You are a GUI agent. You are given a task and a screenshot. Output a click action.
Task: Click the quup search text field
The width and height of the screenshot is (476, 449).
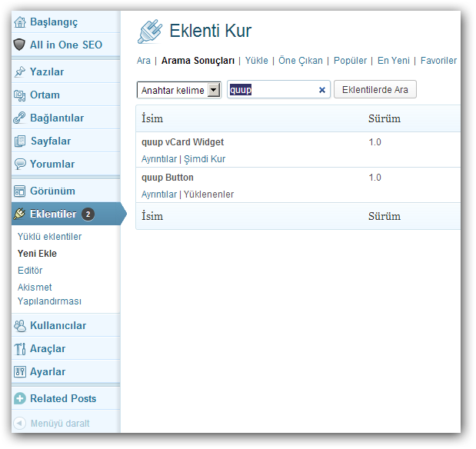271,90
